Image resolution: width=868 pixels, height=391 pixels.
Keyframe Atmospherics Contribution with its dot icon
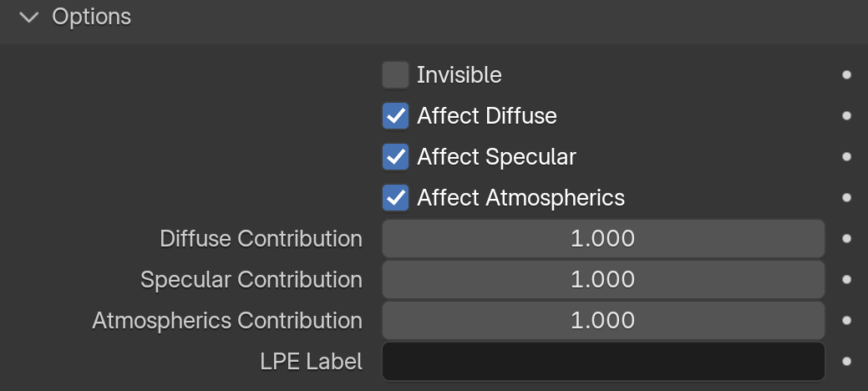pyautogui.click(x=846, y=321)
